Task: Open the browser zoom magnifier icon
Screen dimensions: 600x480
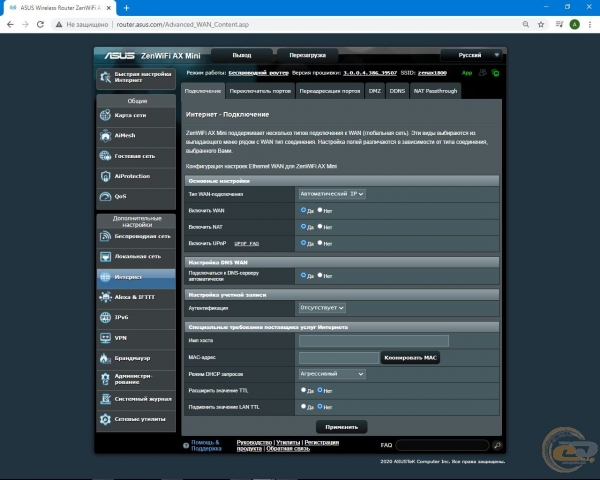Action: point(526,24)
